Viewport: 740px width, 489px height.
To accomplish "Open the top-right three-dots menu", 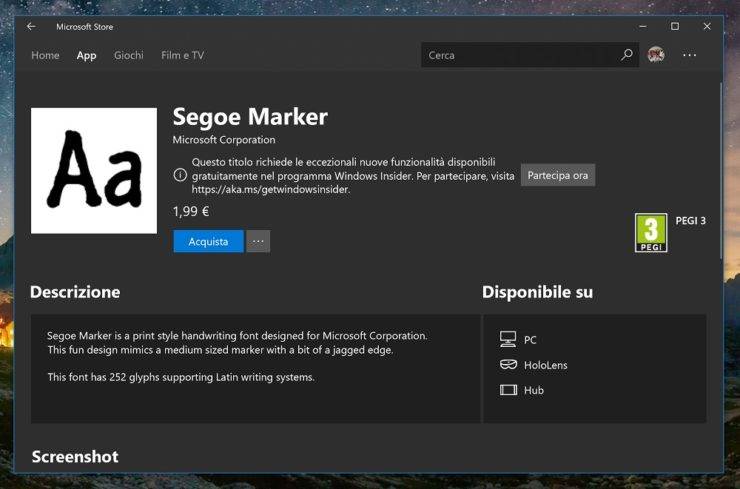I will tap(690, 55).
